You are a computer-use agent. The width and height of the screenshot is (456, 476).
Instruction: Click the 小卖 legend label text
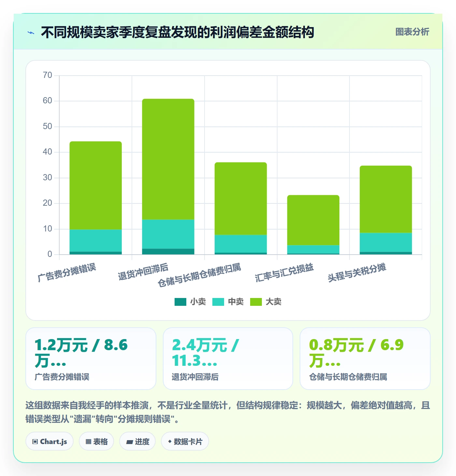pyautogui.click(x=198, y=302)
